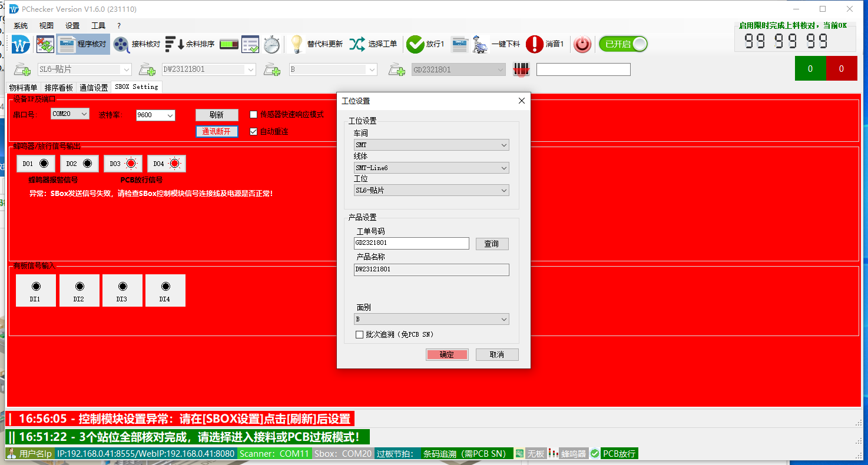
Task: Click the 替代料更新 lightbulb icon
Action: 297,44
